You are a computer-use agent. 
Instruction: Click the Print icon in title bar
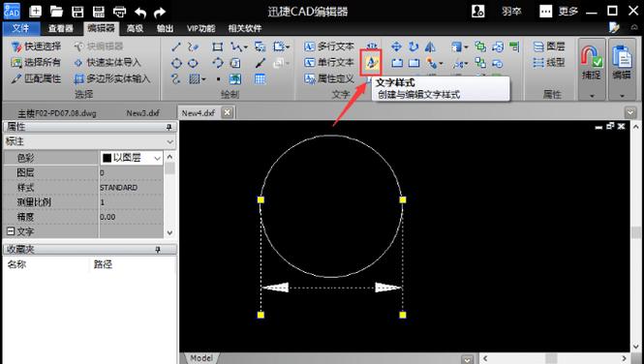pos(119,12)
